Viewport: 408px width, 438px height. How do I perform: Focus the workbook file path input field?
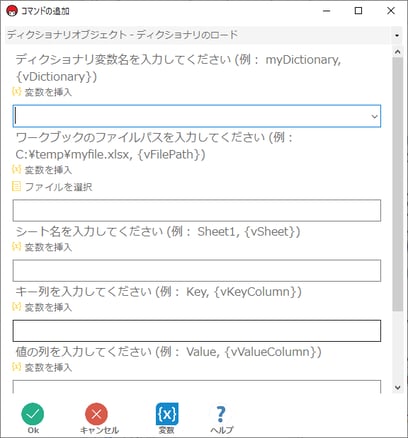197,210
